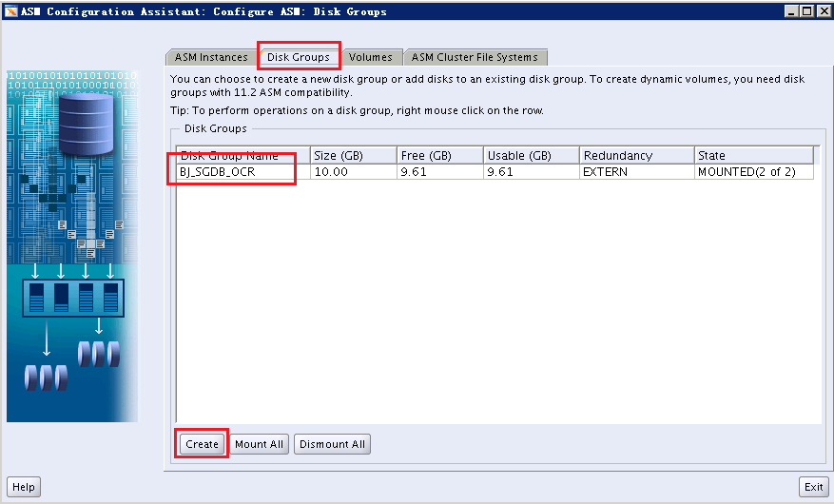
Task: Close the ASM Configuration Assistant window
Action: click(x=823, y=11)
